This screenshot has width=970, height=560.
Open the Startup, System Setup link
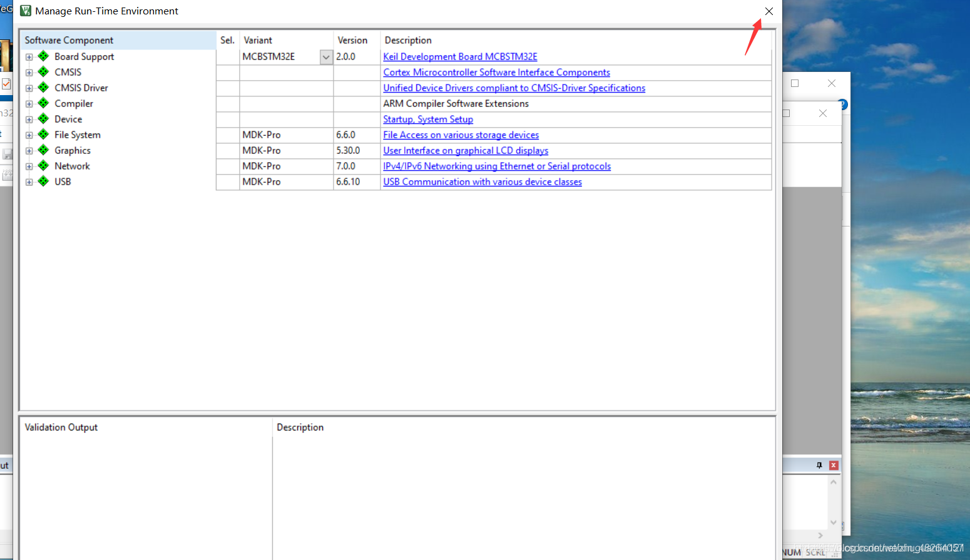428,119
